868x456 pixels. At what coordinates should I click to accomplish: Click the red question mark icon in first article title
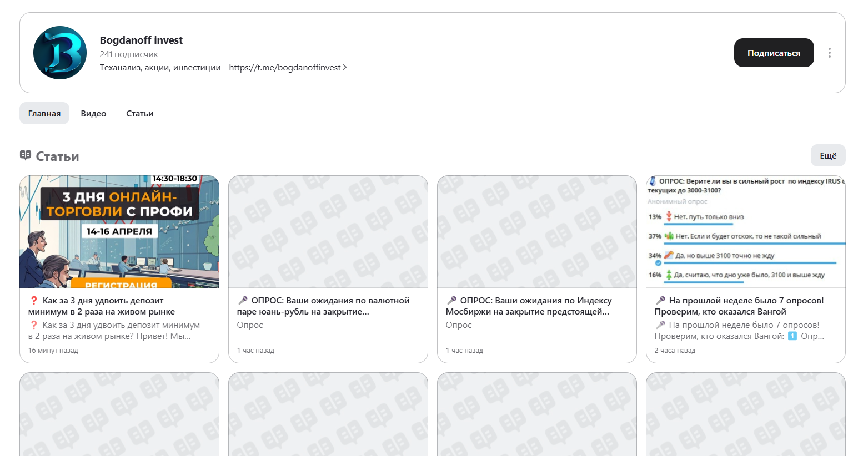(34, 300)
